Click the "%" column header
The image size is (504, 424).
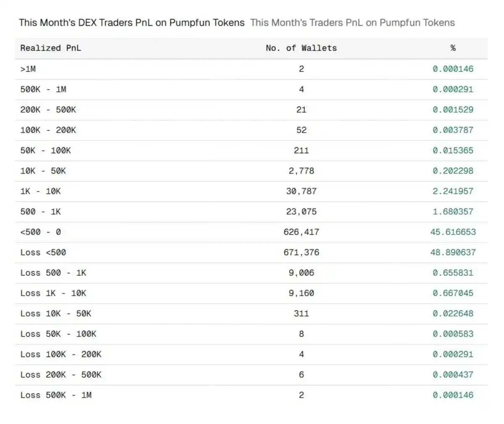coord(453,48)
